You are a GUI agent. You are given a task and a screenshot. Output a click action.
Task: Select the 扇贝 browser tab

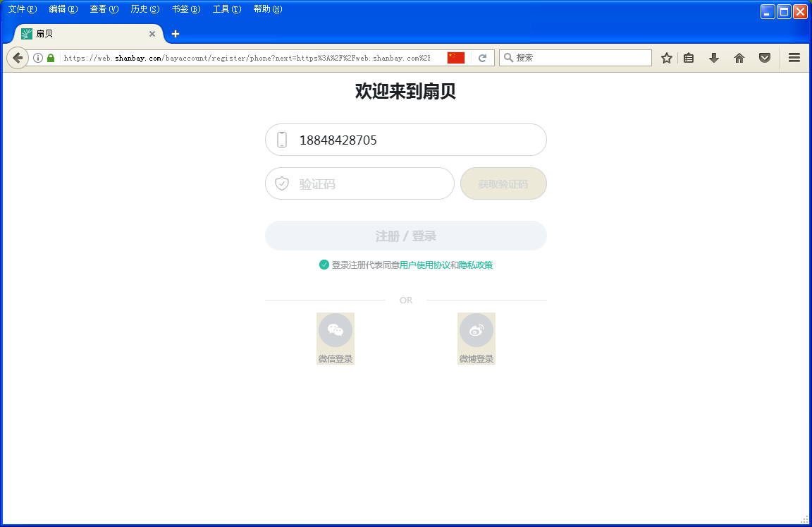[x=88, y=34]
